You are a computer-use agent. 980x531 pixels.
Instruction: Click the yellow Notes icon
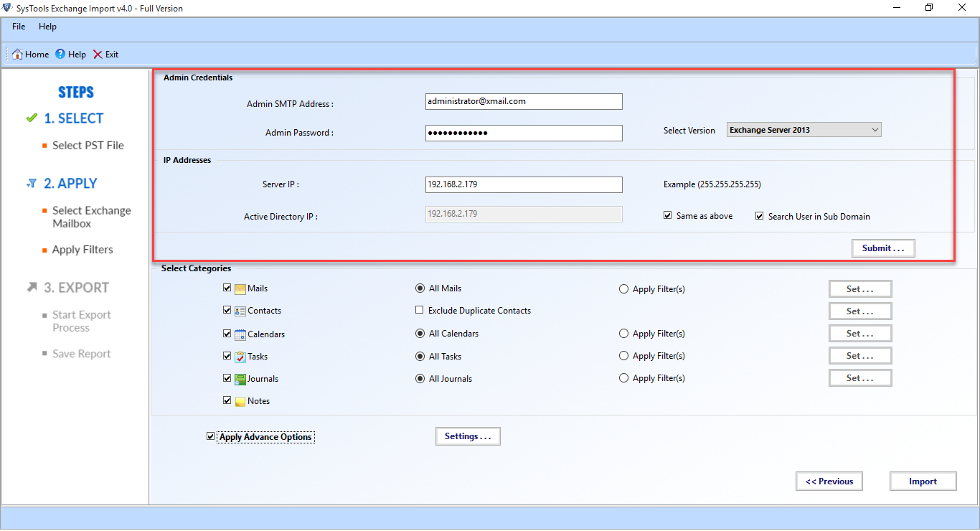tap(240, 401)
